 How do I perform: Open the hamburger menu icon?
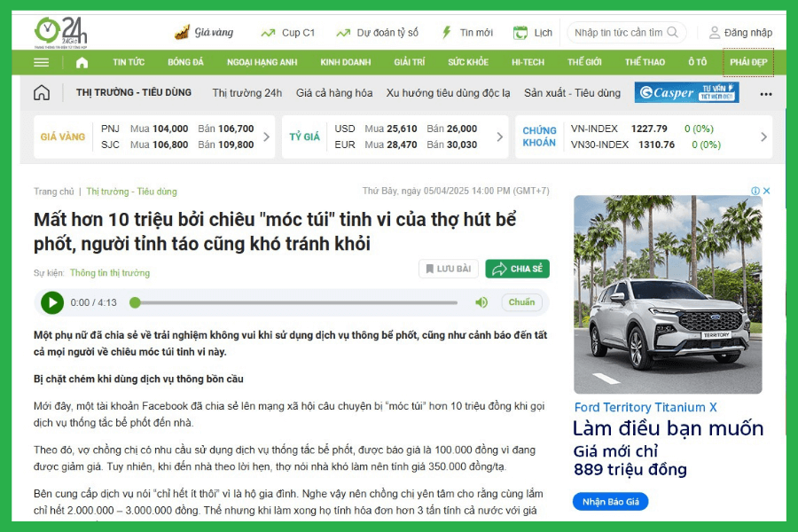pyautogui.click(x=42, y=63)
